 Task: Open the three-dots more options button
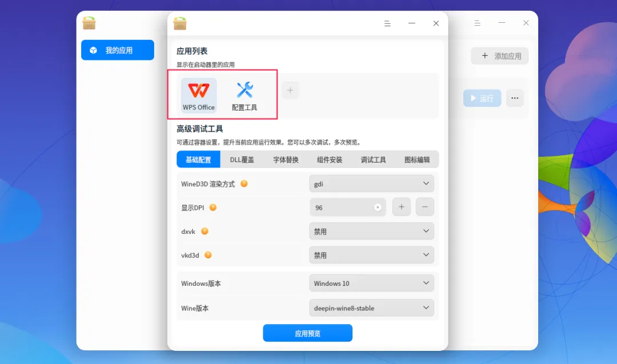tap(515, 98)
